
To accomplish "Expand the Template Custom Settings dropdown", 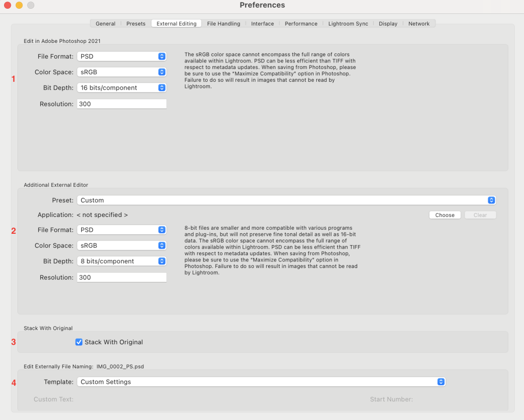I will click(x=261, y=382).
